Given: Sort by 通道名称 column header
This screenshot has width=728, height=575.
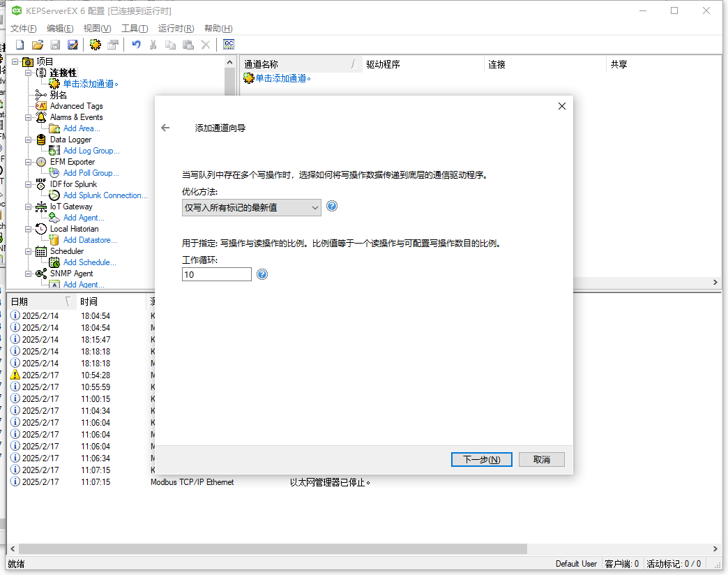Looking at the screenshot, I should [301, 64].
